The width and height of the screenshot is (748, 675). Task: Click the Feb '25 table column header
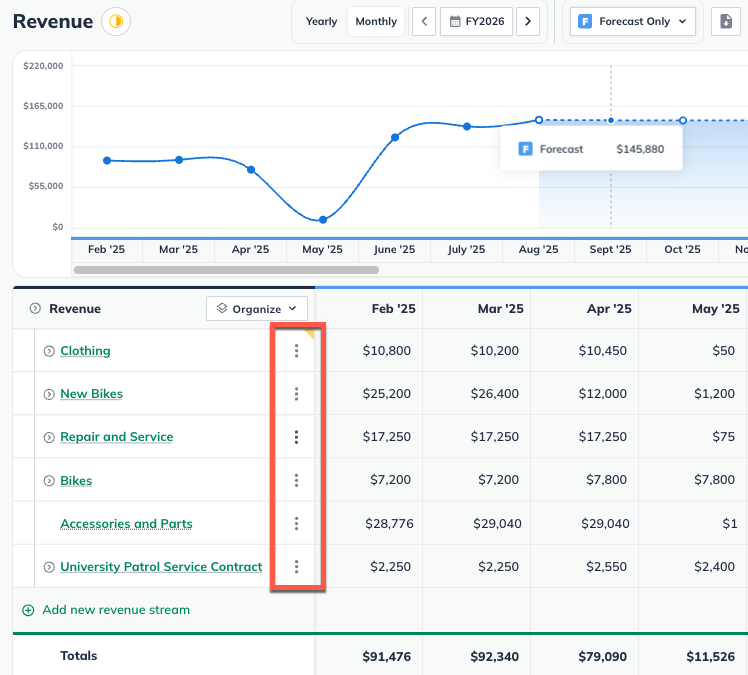pos(394,309)
